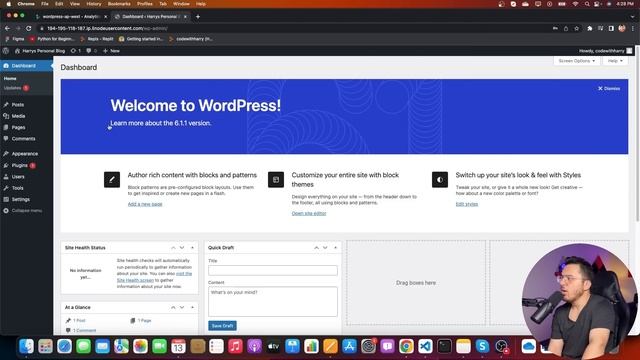Open the Settings menu in sidebar

click(20, 200)
